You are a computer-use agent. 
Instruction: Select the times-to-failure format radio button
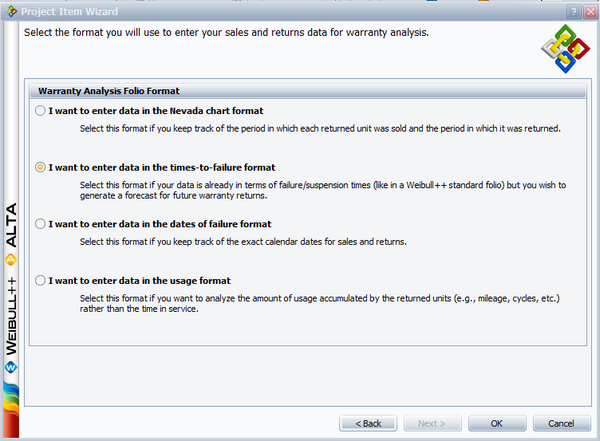[40, 167]
